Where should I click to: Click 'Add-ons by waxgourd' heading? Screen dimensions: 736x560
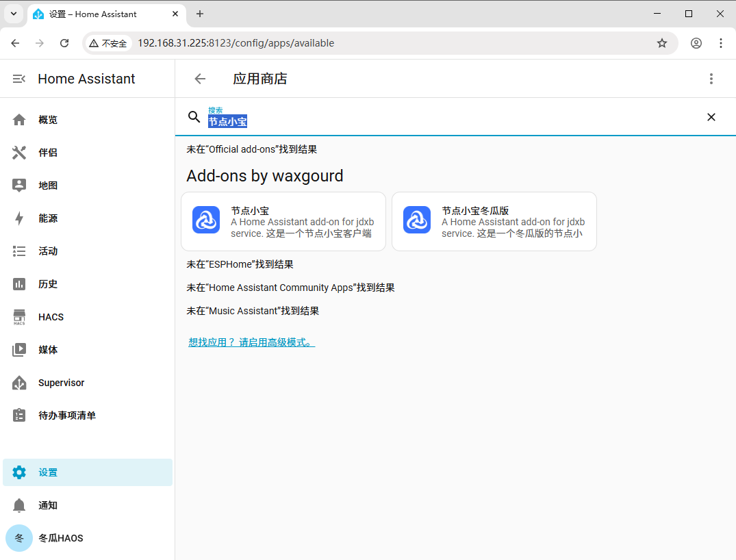point(265,175)
